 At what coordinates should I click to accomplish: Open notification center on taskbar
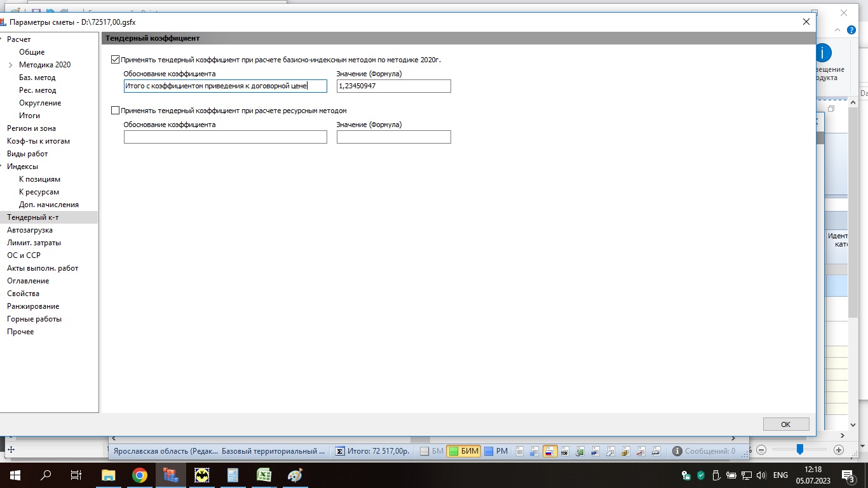848,475
